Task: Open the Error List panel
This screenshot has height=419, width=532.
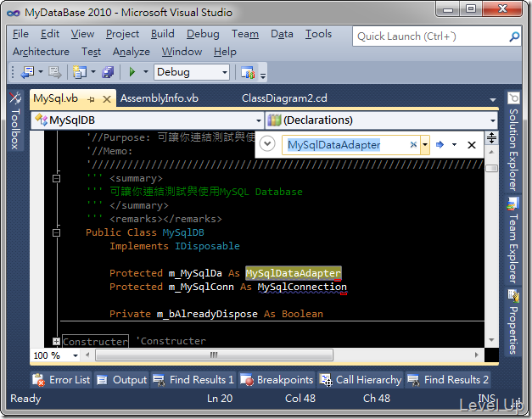Action: [61, 380]
